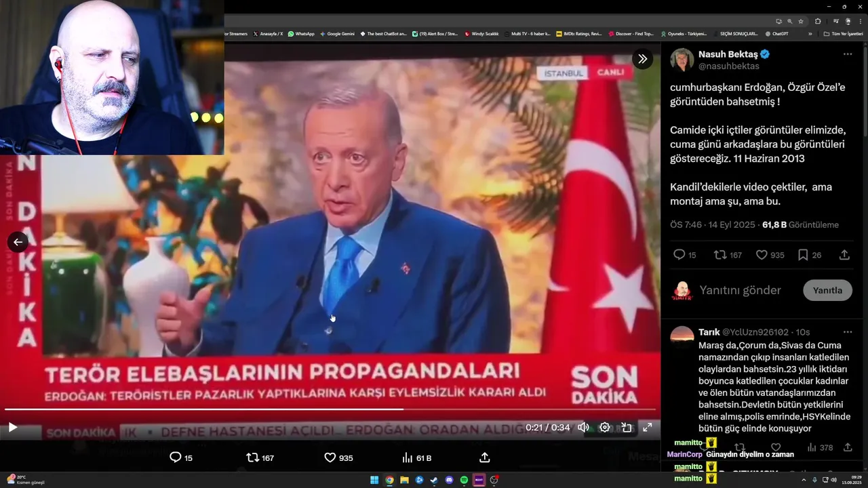Open The best ChatBot bookmark
The image size is (868, 488).
[383, 33]
